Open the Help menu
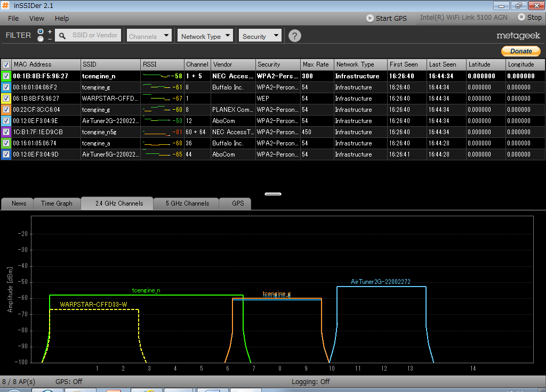This screenshot has height=392, width=546. pos(62,19)
